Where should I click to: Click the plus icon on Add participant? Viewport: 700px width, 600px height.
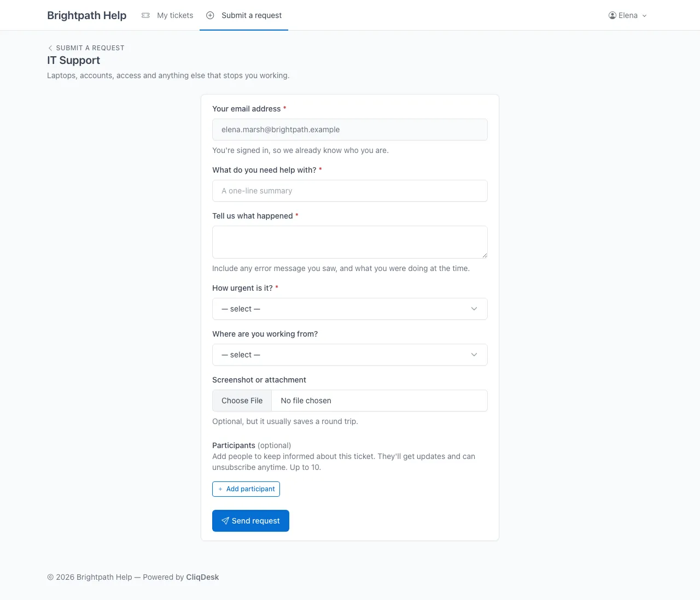coord(220,489)
